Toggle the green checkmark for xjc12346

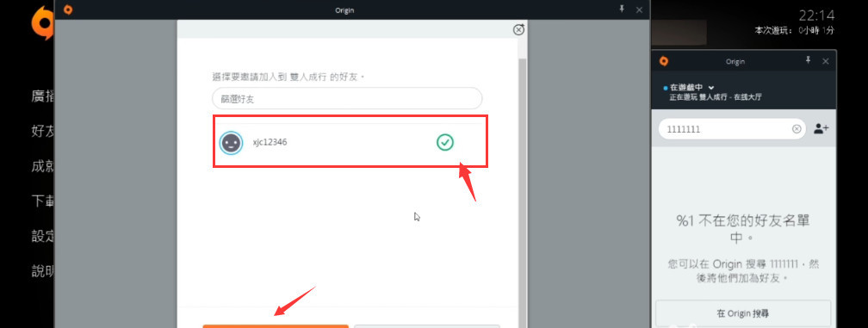(x=445, y=143)
